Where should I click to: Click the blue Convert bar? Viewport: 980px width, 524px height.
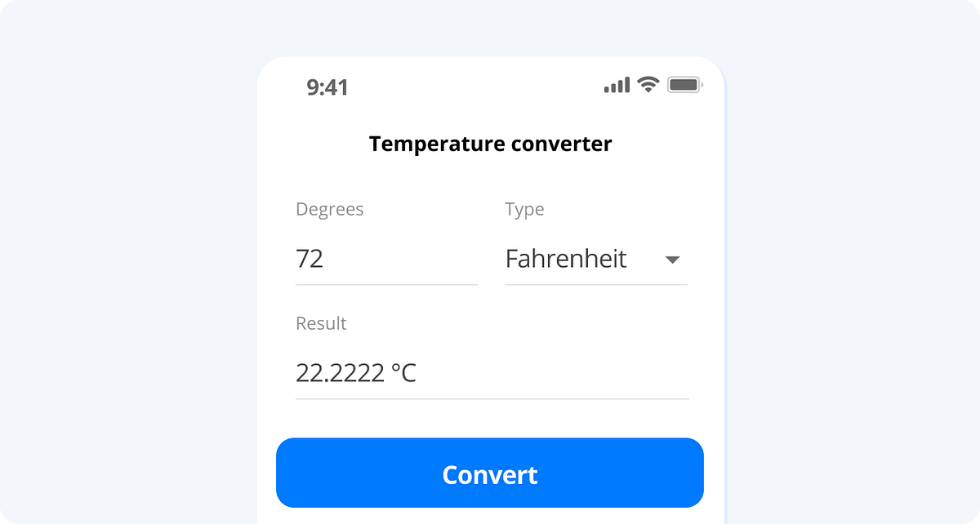coord(490,473)
